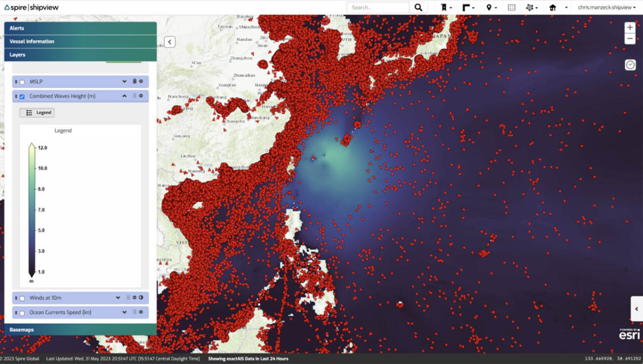
Task: Disable the Combined Waves Height layer
Action: (x=22, y=96)
